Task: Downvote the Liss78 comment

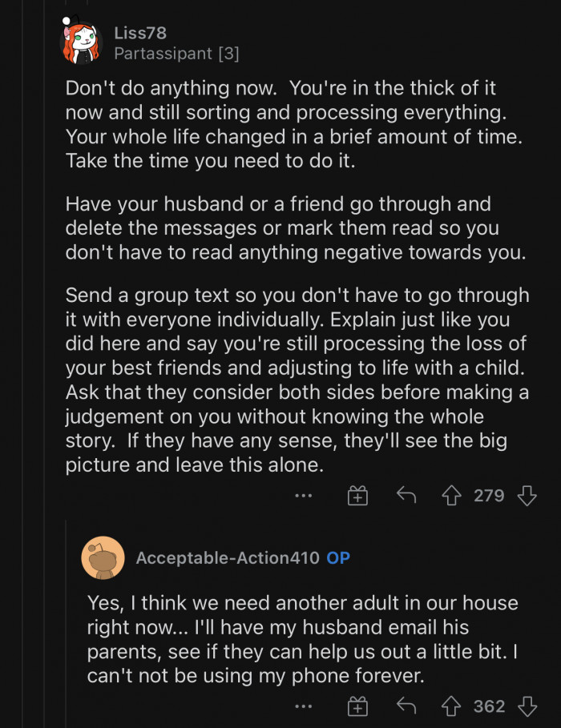Action: click(x=527, y=496)
